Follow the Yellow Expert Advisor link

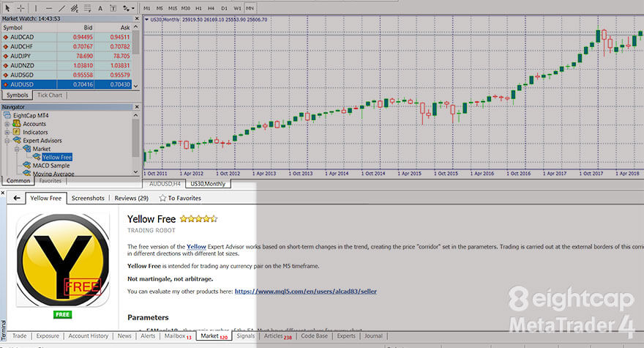(x=196, y=247)
